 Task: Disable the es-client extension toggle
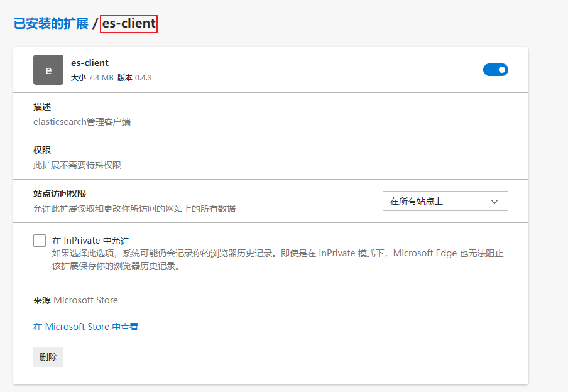[x=496, y=70]
